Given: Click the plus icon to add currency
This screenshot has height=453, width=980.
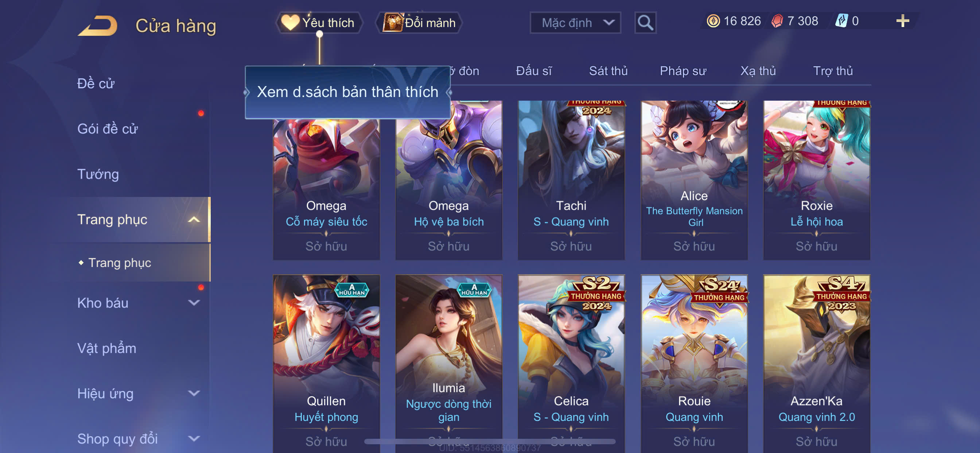Looking at the screenshot, I should pyautogui.click(x=902, y=21).
